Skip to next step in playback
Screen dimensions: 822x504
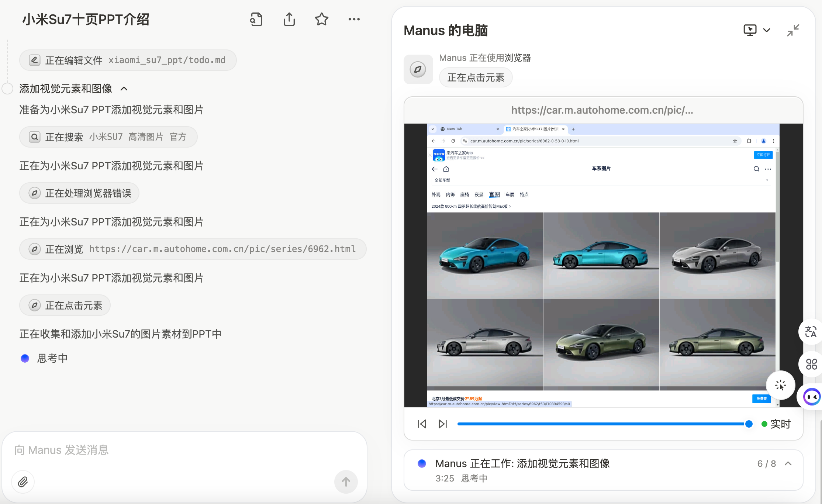click(x=443, y=424)
